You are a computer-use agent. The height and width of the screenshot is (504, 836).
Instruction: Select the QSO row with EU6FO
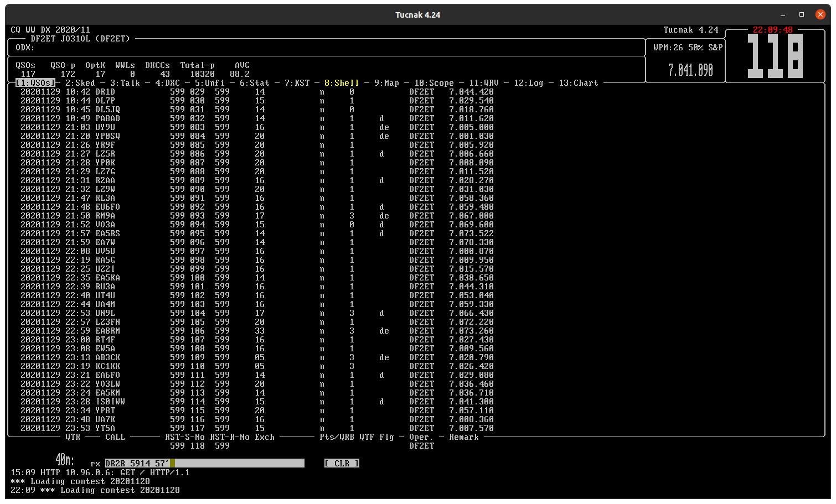[x=257, y=207]
